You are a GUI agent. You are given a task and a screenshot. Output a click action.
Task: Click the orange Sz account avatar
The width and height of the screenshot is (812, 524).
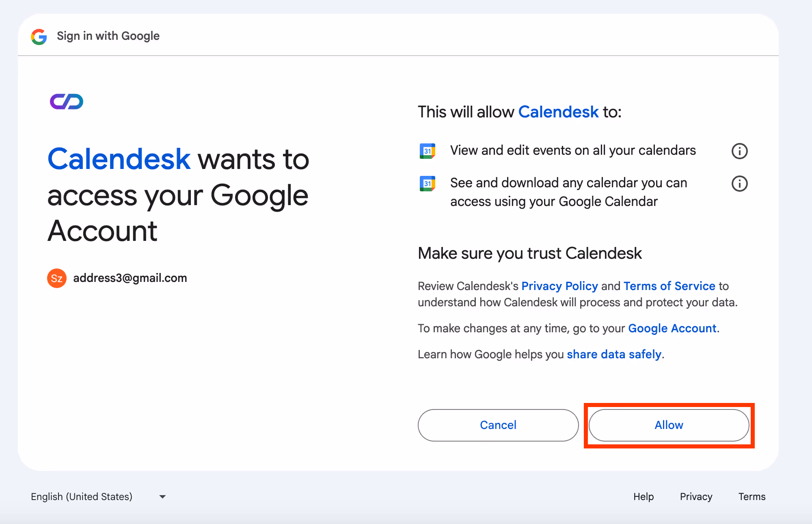(57, 278)
